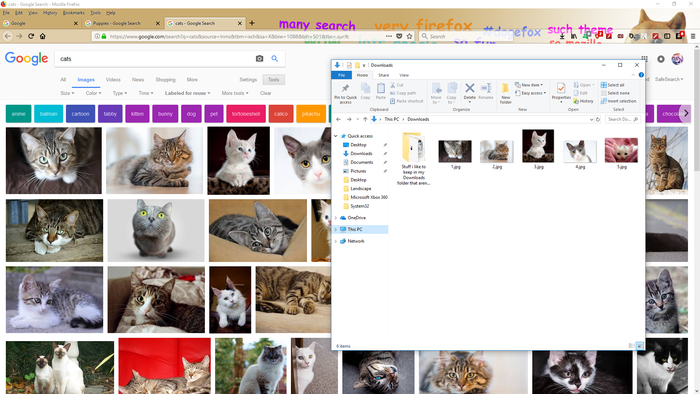This screenshot has width=700, height=394.
Task: Expand OneDrive in Explorer navigation pane
Action: pyautogui.click(x=336, y=218)
